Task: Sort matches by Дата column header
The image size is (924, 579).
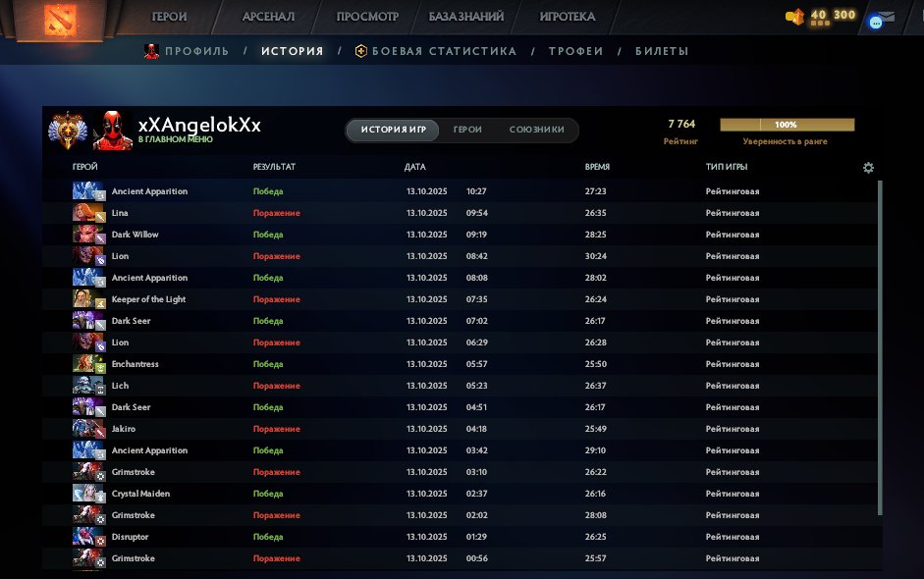Action: click(x=415, y=168)
